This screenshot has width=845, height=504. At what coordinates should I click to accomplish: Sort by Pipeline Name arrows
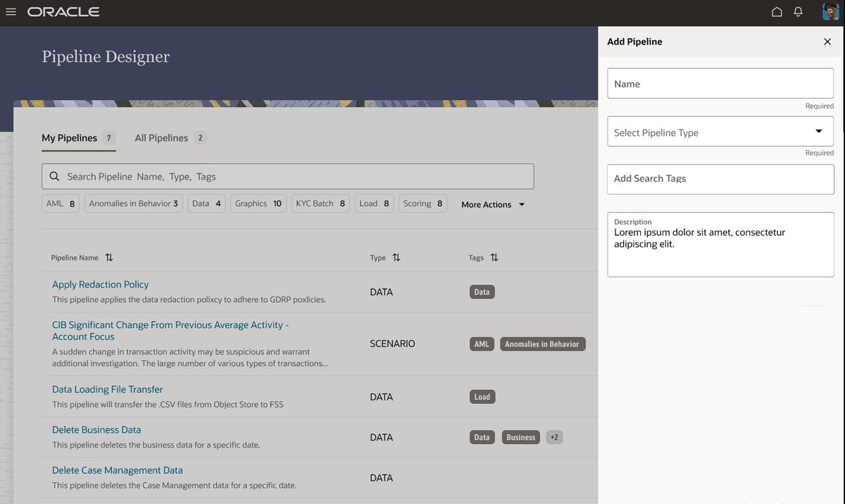click(109, 258)
